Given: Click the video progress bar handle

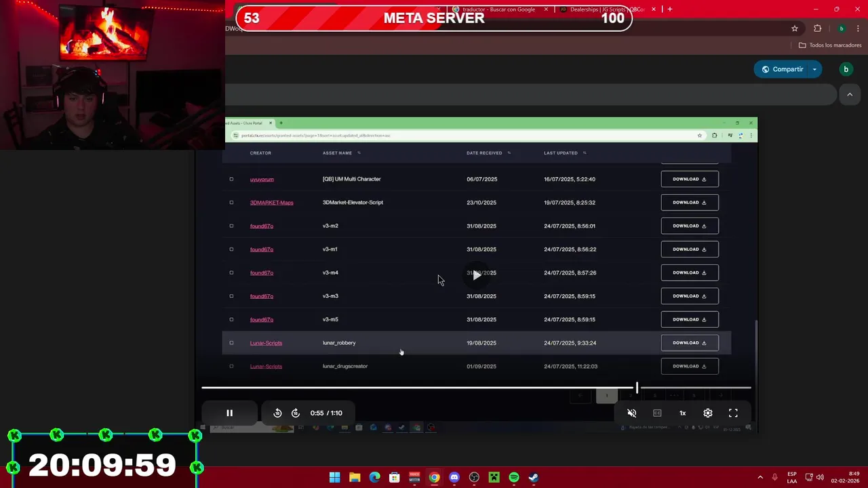Looking at the screenshot, I should [637, 388].
